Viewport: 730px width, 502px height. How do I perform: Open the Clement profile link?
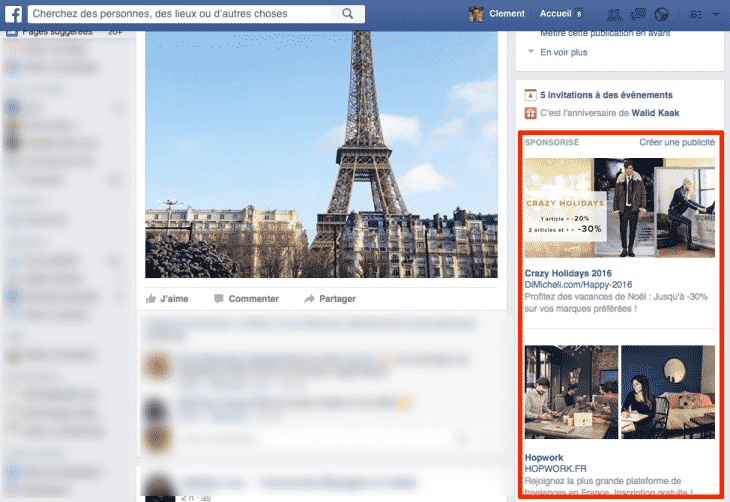pos(507,14)
